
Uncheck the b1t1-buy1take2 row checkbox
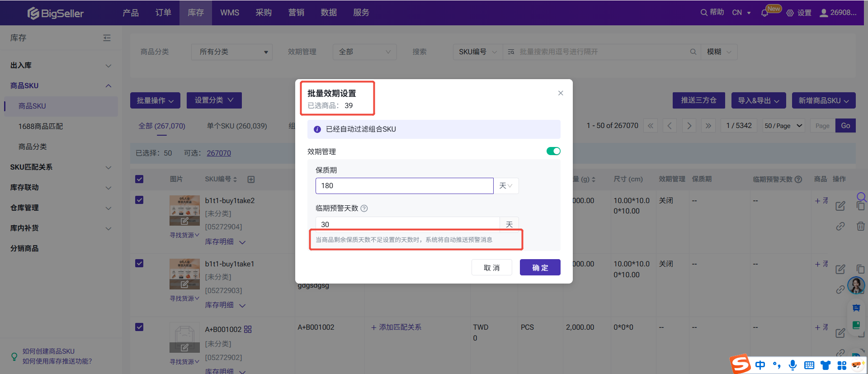pos(139,200)
